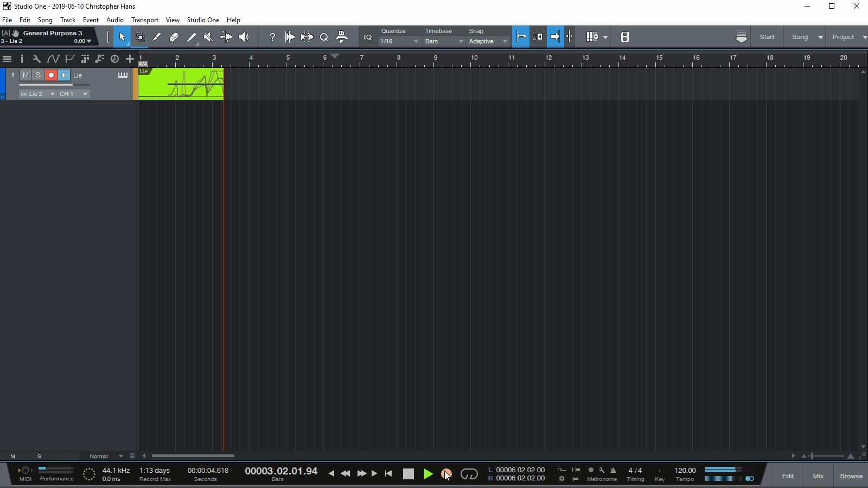Open quantize panel with IQ button

pyautogui.click(x=368, y=37)
